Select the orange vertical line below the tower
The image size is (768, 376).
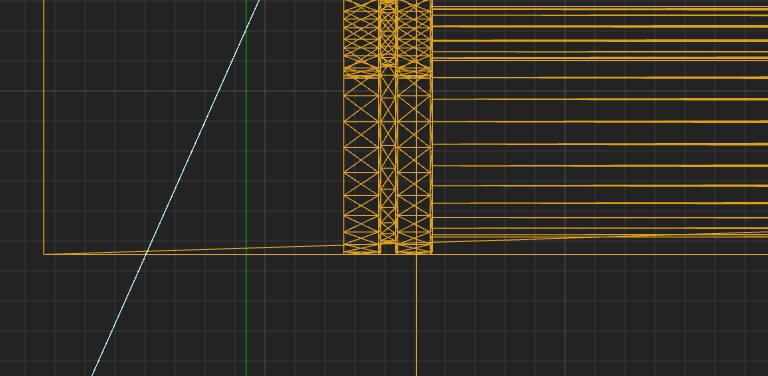pos(417,315)
